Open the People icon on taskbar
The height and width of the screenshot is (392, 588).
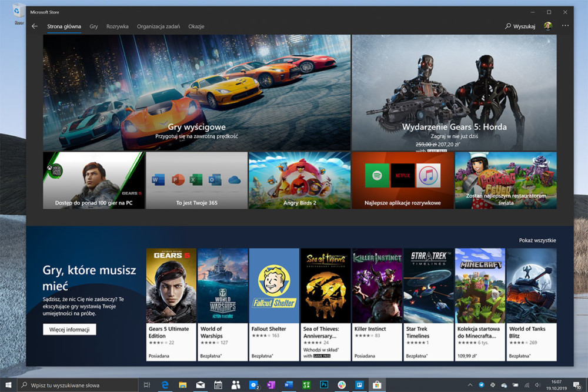[x=236, y=385]
